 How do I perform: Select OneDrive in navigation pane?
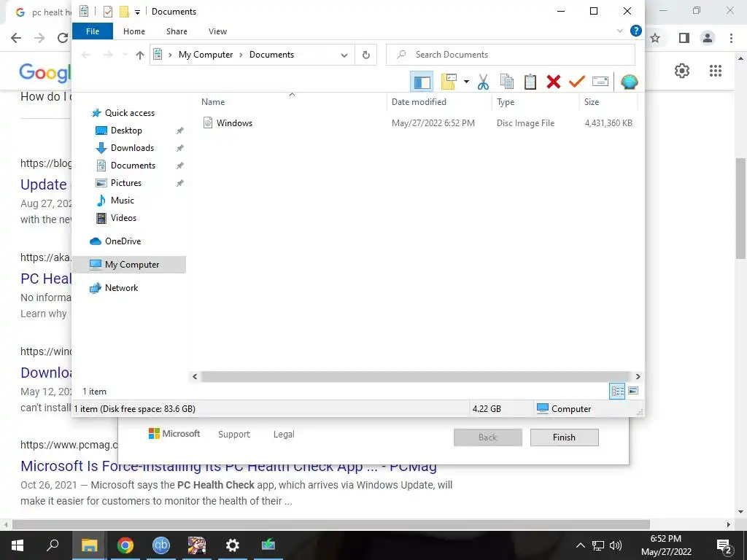click(123, 241)
